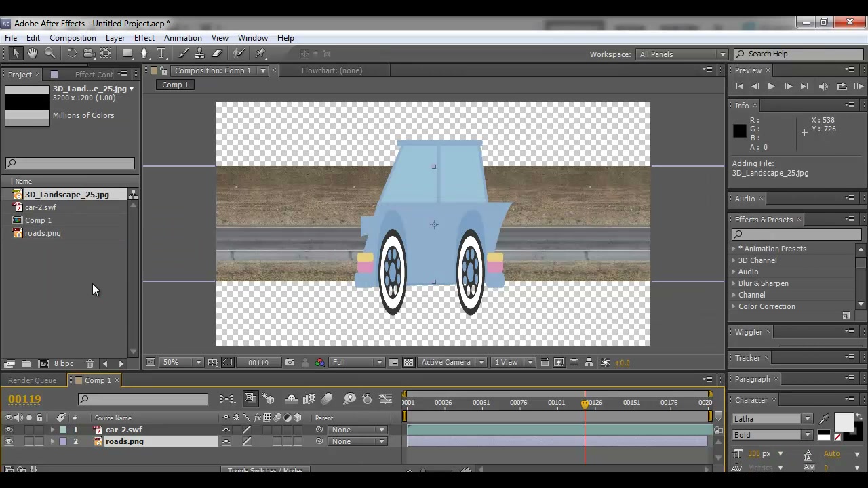Switch to the Render Queue tab
The height and width of the screenshot is (488, 868).
[x=32, y=380]
